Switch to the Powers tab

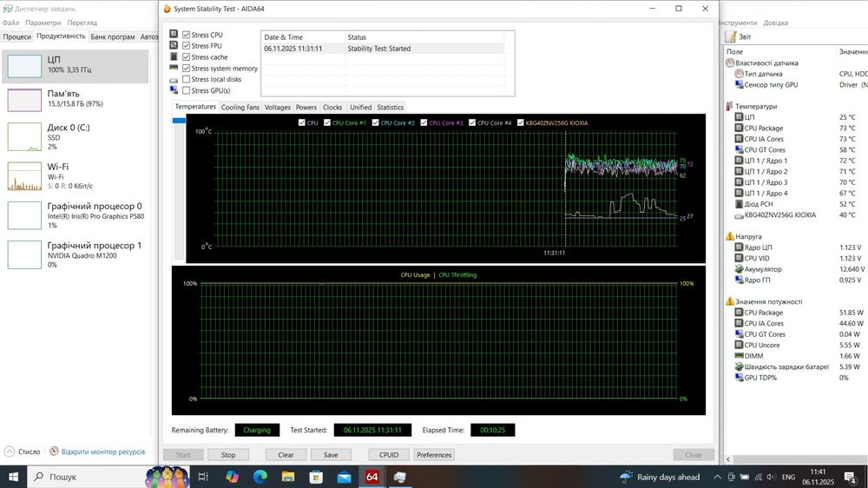(x=306, y=107)
